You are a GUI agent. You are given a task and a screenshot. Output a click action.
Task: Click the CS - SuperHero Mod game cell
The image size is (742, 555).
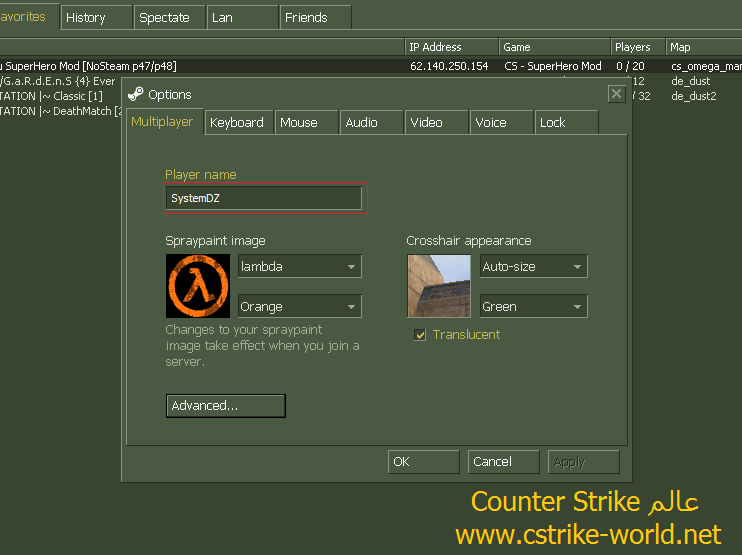553,66
